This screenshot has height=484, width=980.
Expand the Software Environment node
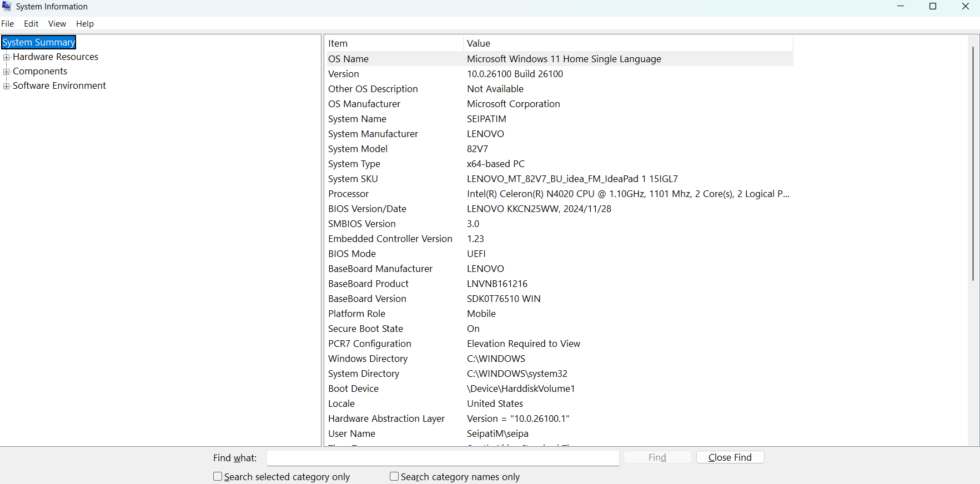click(7, 86)
